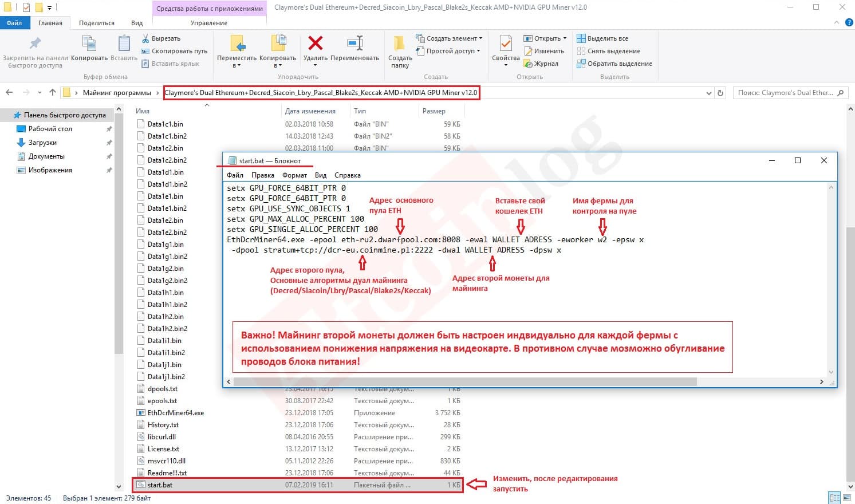
Task: Open the Файл tab in Explorer
Action: pos(14,23)
